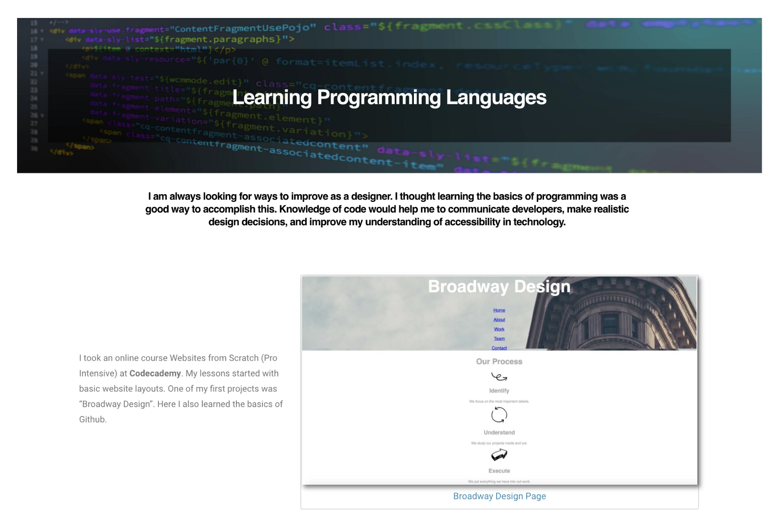Click the Team link in Broadway Design preview

click(499, 338)
